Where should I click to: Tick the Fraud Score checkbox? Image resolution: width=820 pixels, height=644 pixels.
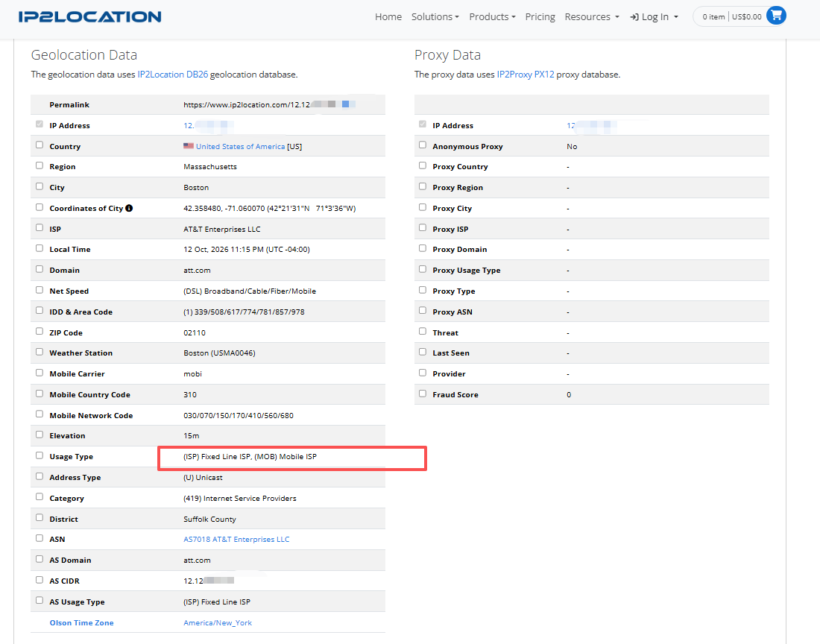click(423, 393)
